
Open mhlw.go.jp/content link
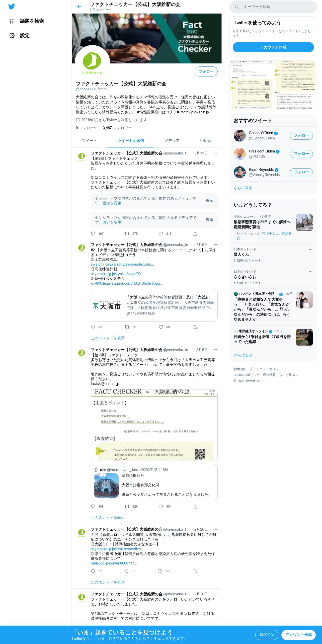pos(114,563)
